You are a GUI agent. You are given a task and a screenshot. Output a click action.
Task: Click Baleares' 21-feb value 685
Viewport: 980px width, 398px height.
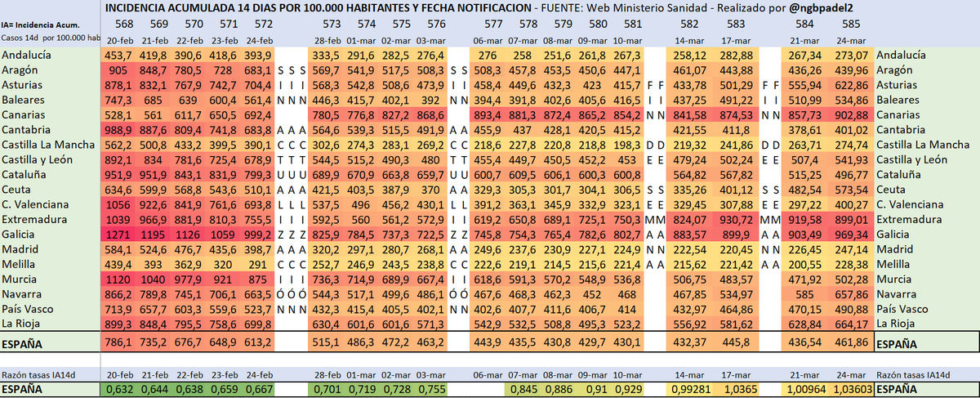point(154,100)
